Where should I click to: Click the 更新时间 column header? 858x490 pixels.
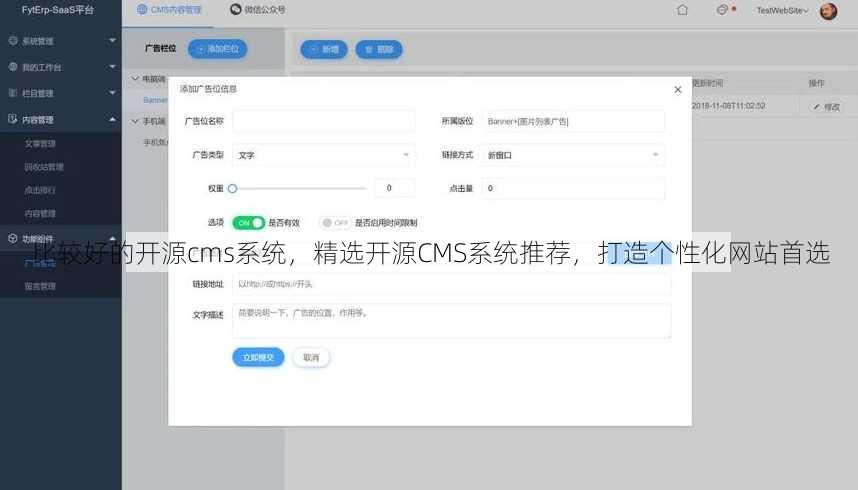(707, 83)
